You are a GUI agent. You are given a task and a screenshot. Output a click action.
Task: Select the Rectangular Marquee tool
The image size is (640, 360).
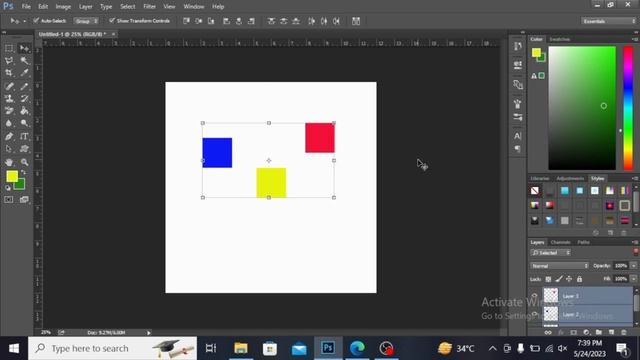click(x=9, y=49)
